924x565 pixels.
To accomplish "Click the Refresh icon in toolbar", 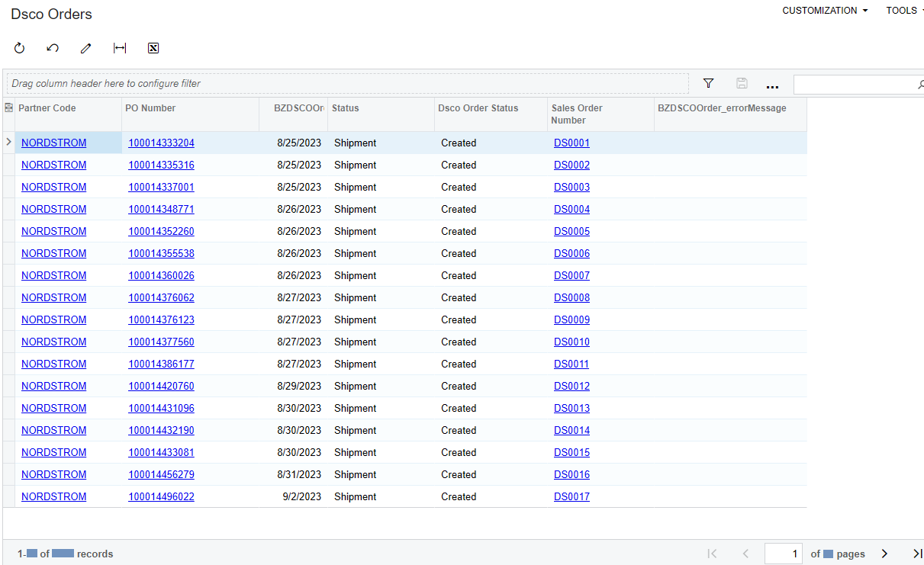I will point(20,48).
